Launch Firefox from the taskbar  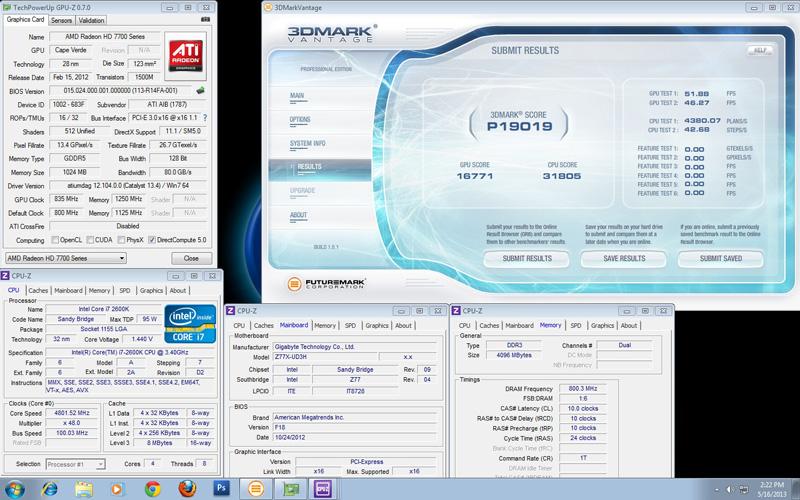[x=187, y=489]
